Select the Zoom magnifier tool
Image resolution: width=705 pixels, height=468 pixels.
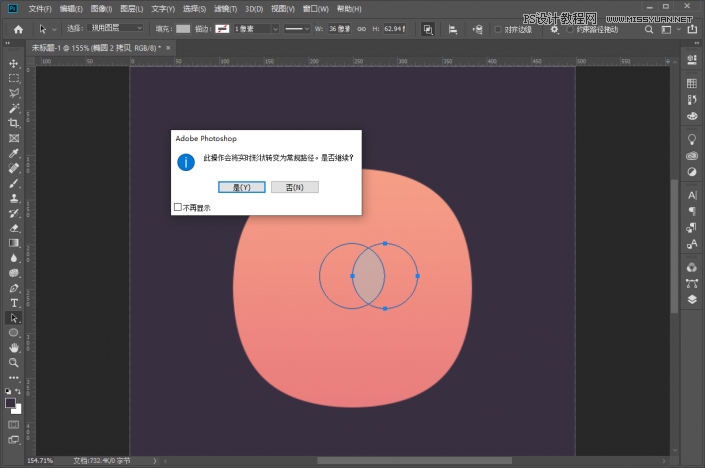tap(14, 362)
